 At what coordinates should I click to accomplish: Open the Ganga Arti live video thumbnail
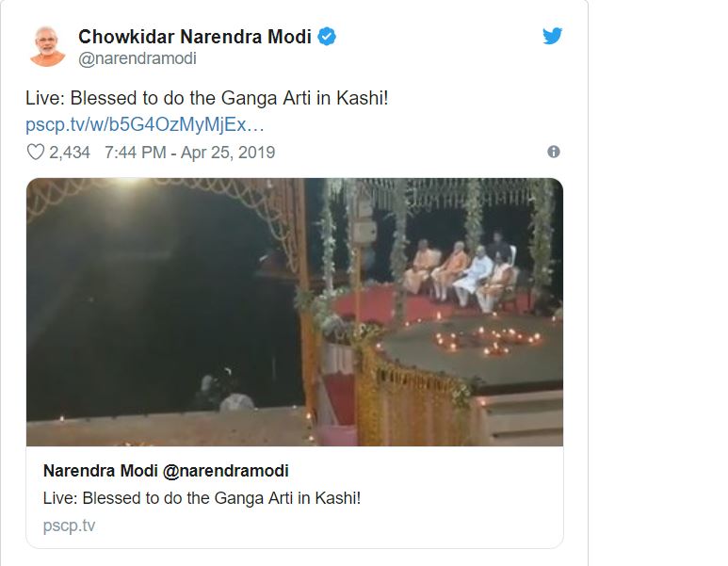pyautogui.click(x=294, y=312)
